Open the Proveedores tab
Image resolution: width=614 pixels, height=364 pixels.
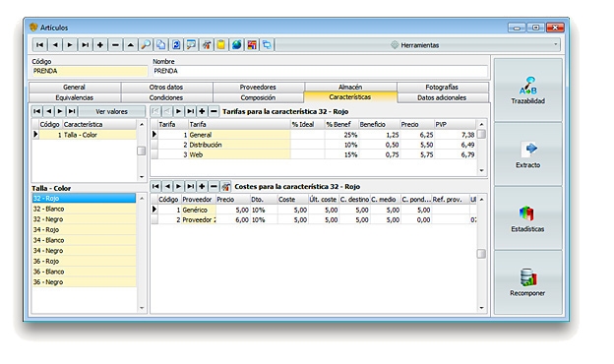tap(258, 87)
